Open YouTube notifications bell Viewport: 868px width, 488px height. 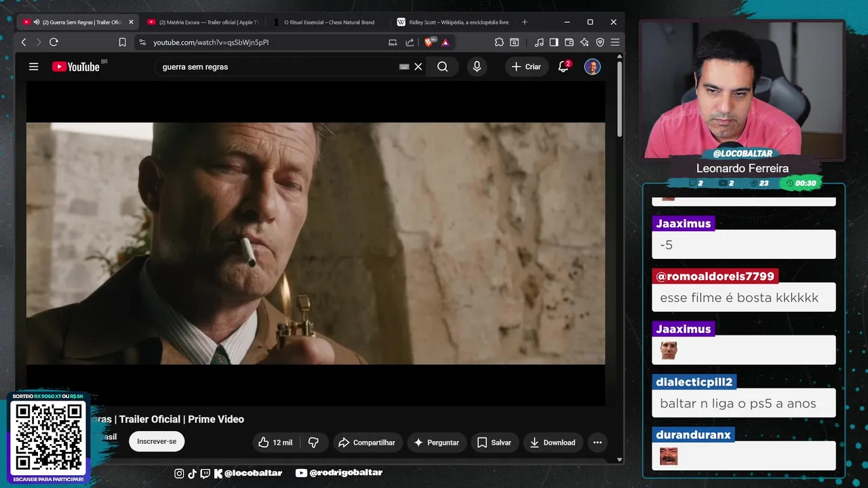coord(564,66)
